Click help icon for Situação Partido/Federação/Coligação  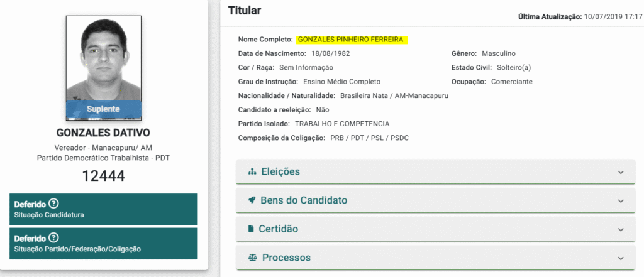point(53,238)
